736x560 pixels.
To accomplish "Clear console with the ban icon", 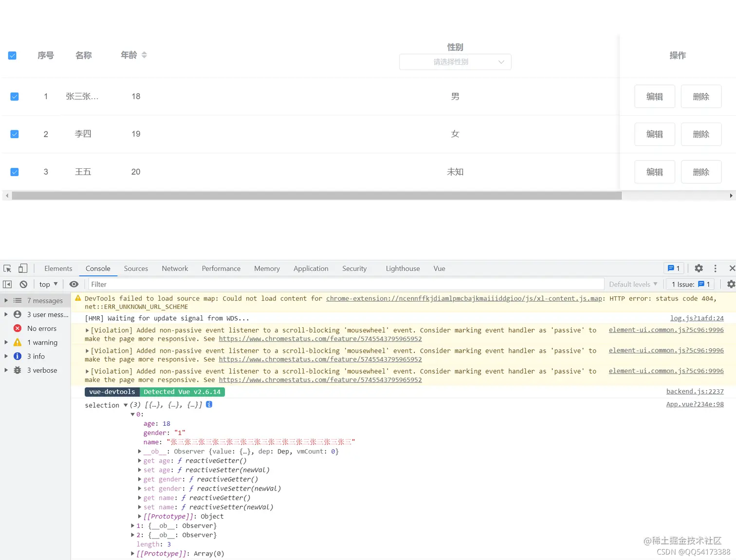I will click(23, 284).
